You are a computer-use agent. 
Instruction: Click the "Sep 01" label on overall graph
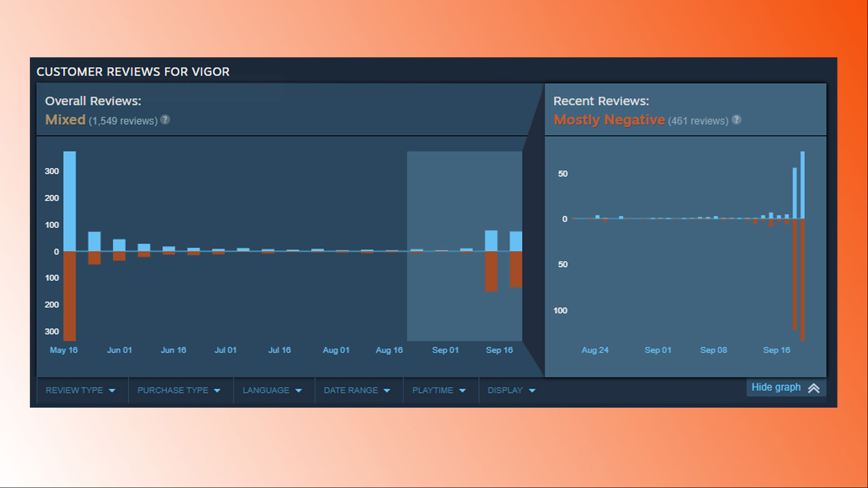[446, 350]
